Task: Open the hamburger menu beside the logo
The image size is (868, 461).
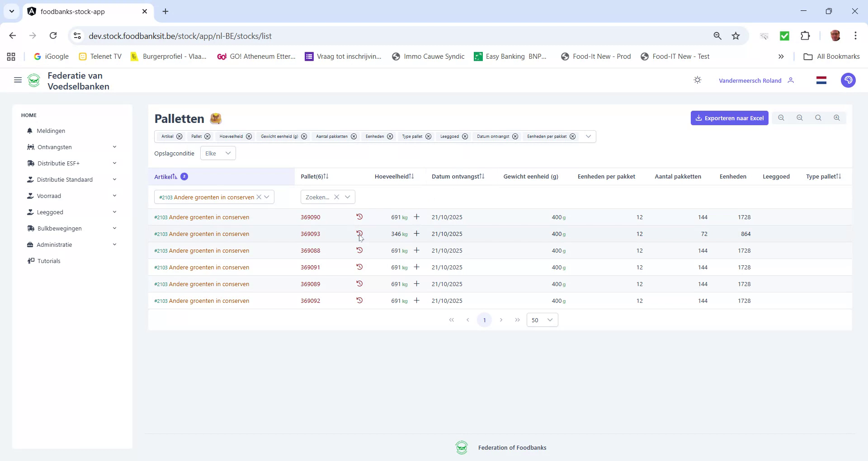Action: (18, 80)
